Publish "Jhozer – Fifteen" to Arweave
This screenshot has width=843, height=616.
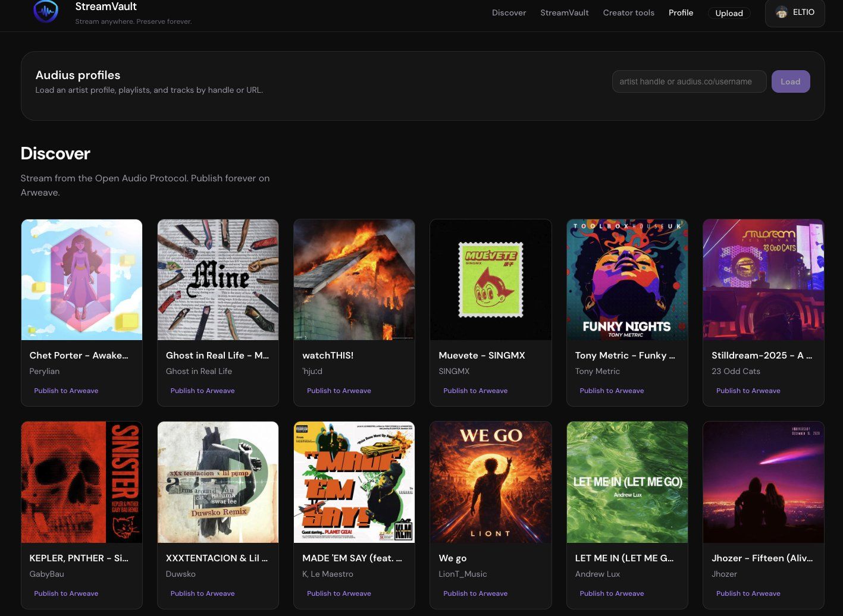(x=748, y=593)
